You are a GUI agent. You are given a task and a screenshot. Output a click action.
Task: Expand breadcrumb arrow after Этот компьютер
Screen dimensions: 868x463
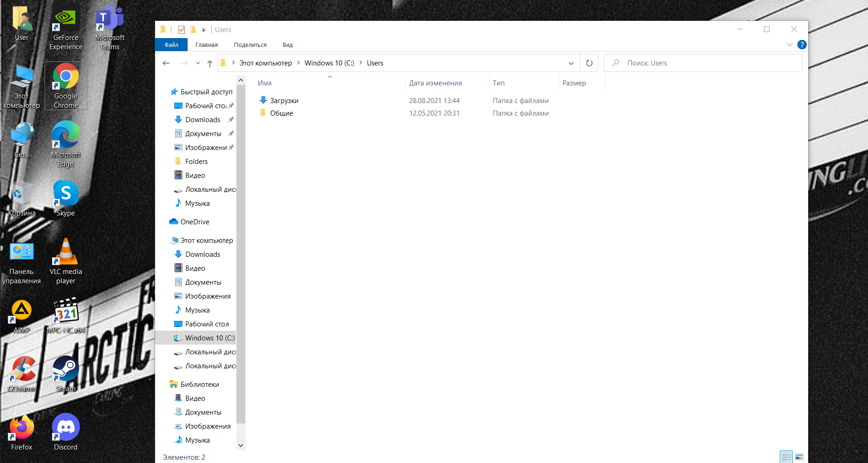click(298, 63)
